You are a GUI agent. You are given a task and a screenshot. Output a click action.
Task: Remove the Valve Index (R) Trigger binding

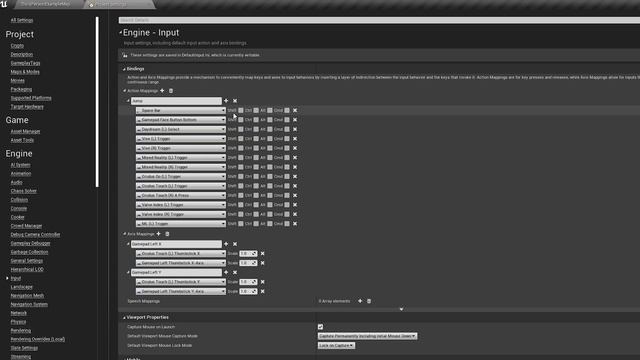point(295,214)
